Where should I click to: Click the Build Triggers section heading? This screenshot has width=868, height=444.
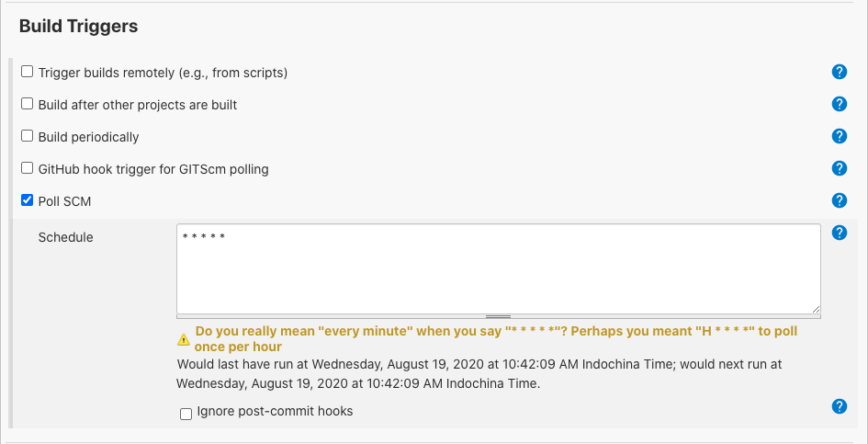79,27
